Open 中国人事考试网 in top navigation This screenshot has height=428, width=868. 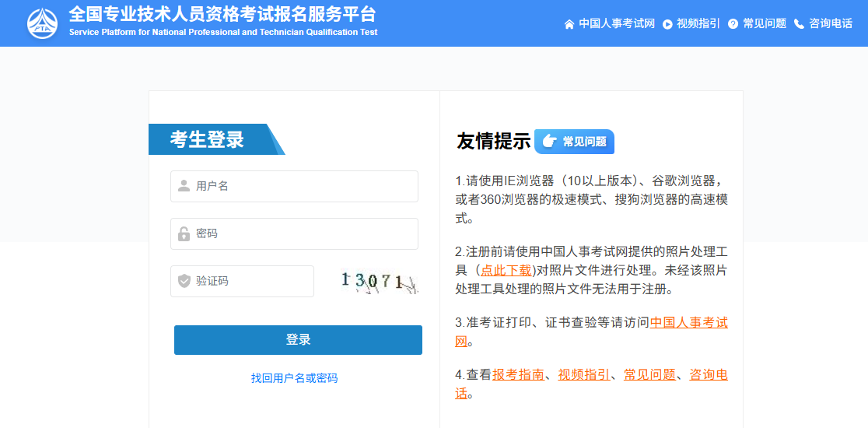(x=617, y=23)
